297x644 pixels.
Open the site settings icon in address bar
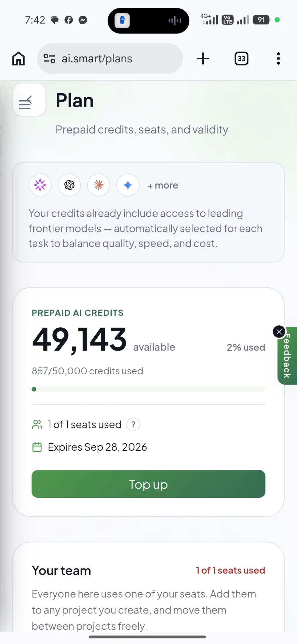point(49,59)
